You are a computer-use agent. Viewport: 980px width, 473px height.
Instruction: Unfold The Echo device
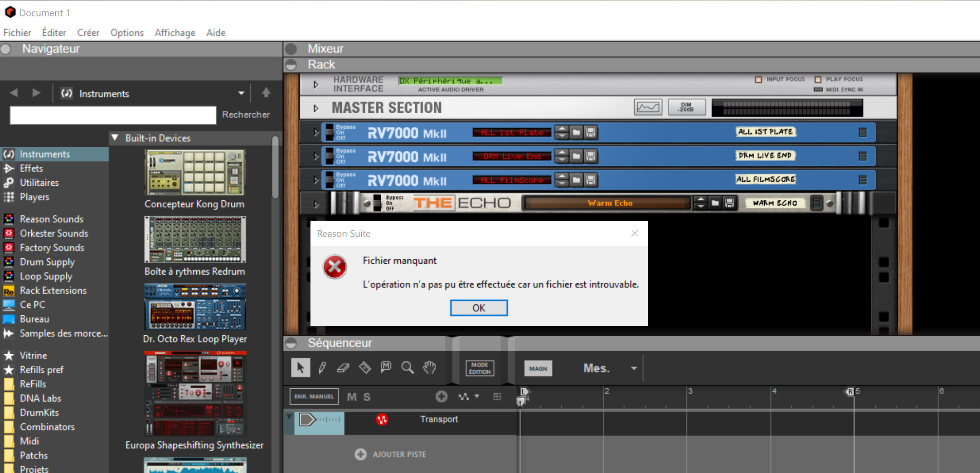(316, 204)
